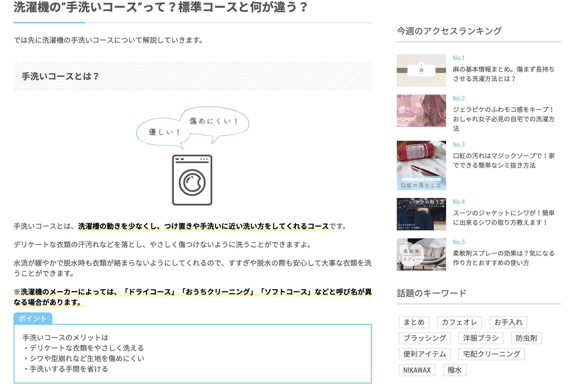Image resolution: width=584 pixels, height=392 pixels.
Task: Open the ジェラピケのふわモコ感 article link
Action: [503, 119]
